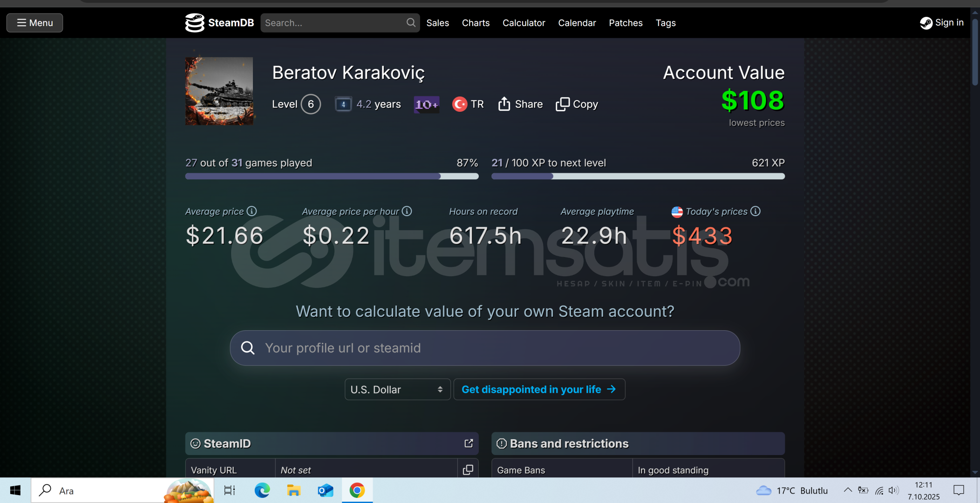
Task: Open the U.S. Dollar currency dropdown
Action: click(397, 389)
